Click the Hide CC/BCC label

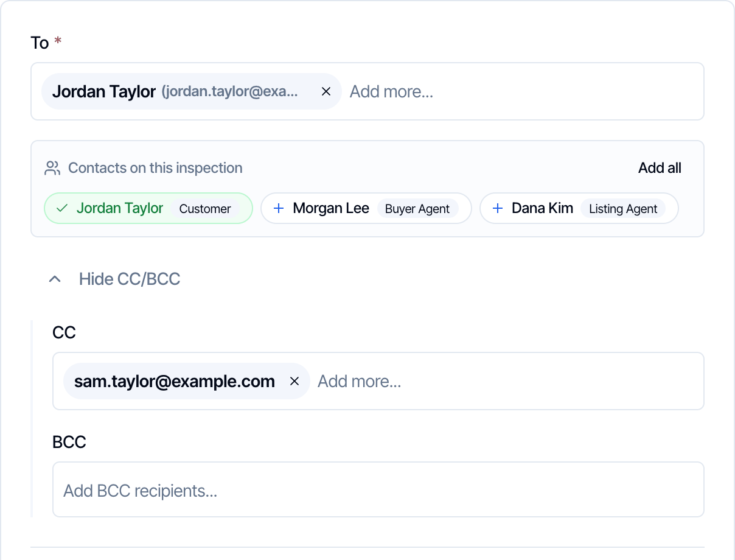(x=130, y=279)
